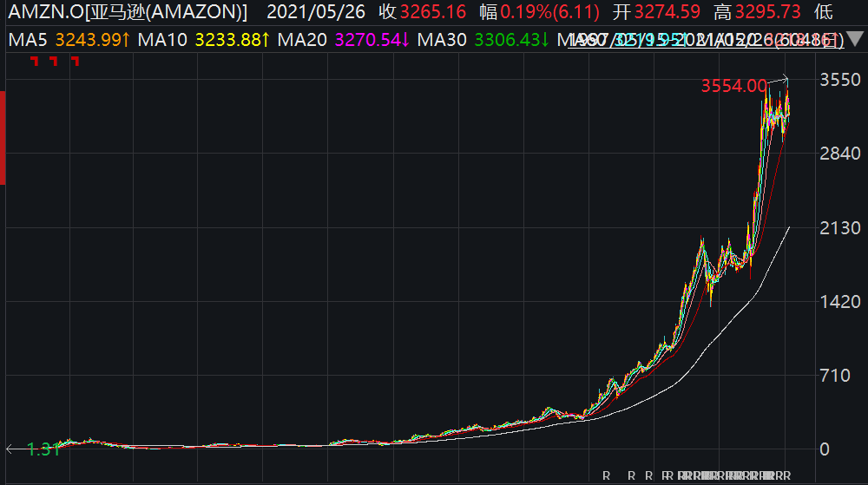This screenshot has width=868, height=485.
Task: Click the red vertical bar on left edge
Action: [3, 138]
